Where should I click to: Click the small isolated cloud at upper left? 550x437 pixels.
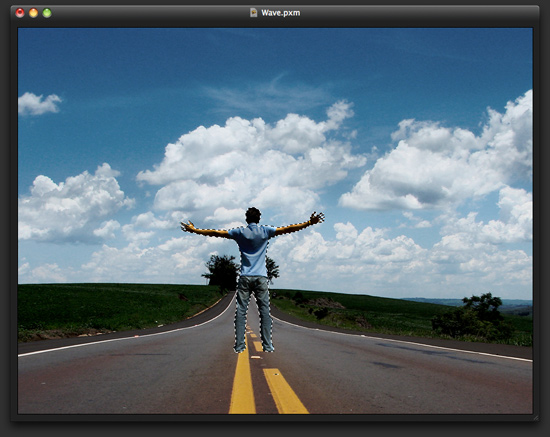(x=39, y=103)
